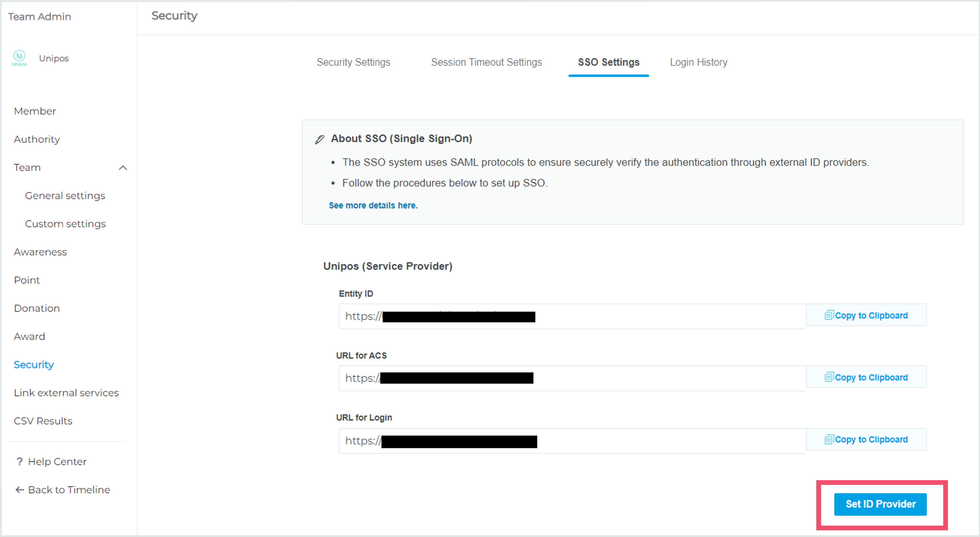Screen dimensions: 980x537
Task: Select Security in the sidebar
Action: click(x=34, y=365)
